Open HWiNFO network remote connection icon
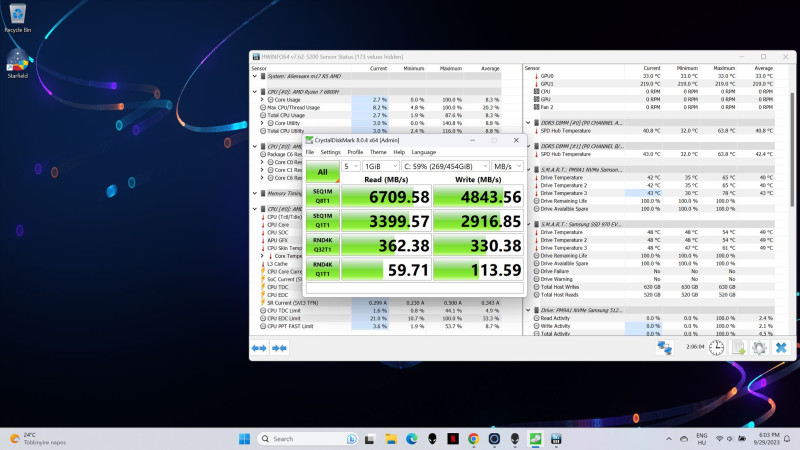Image resolution: width=800 pixels, height=450 pixels. pyautogui.click(x=664, y=347)
